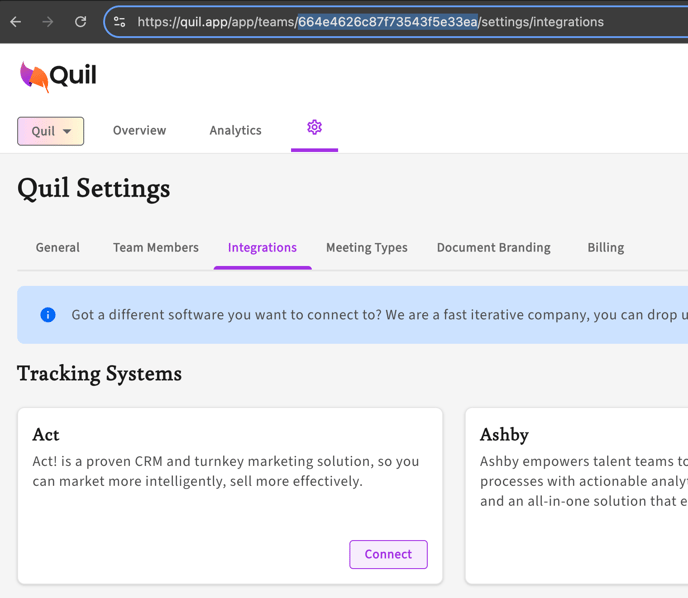688x598 pixels.
Task: Click the 'Got a different software' banner text
Action: pos(380,315)
